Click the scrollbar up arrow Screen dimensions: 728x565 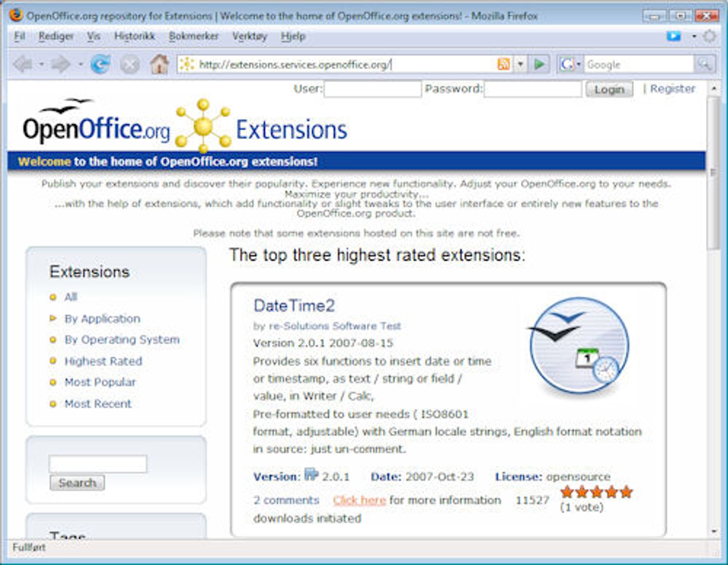tap(713, 88)
